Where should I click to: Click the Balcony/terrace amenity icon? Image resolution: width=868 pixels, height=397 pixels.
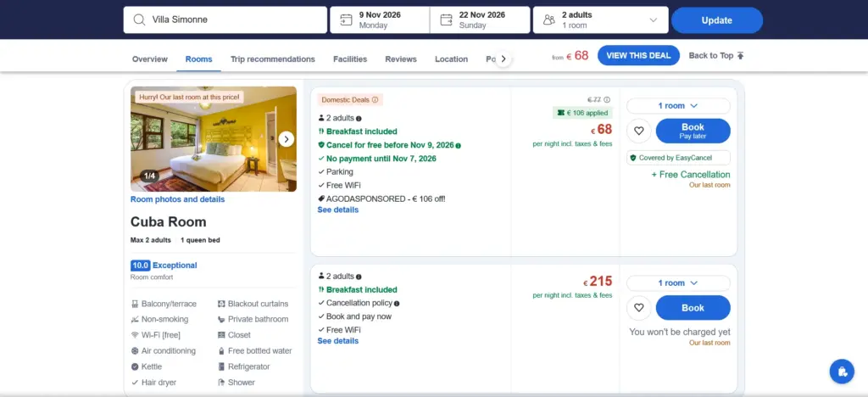coord(135,304)
